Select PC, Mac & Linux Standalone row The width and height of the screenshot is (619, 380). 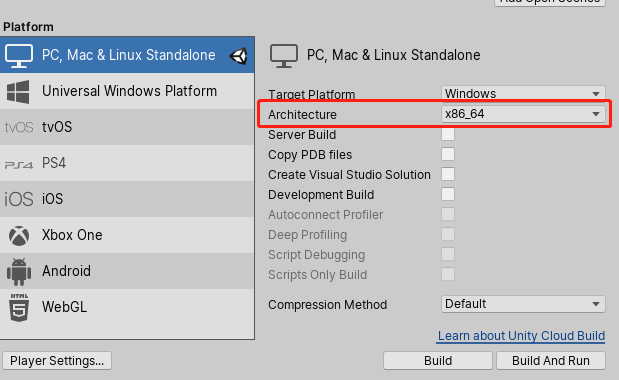point(127,55)
